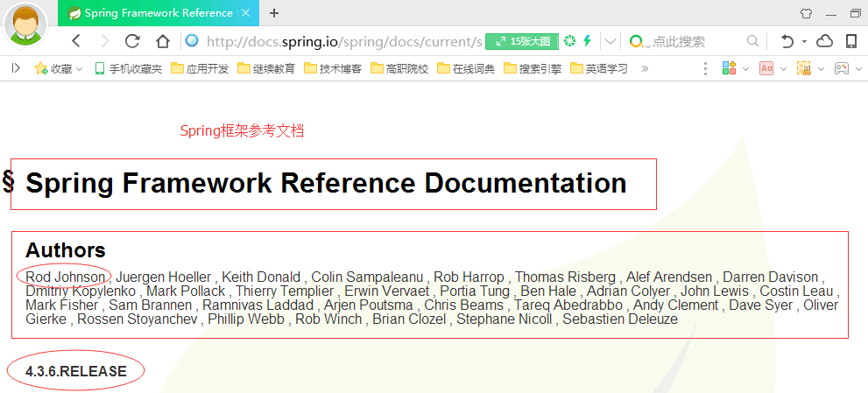Click the URL text in address bar

point(343,41)
